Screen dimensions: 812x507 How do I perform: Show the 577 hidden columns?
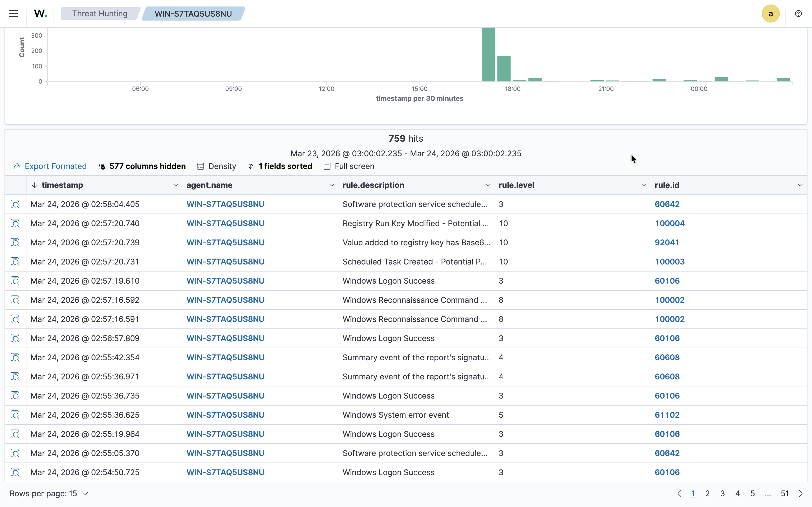pyautogui.click(x=142, y=166)
